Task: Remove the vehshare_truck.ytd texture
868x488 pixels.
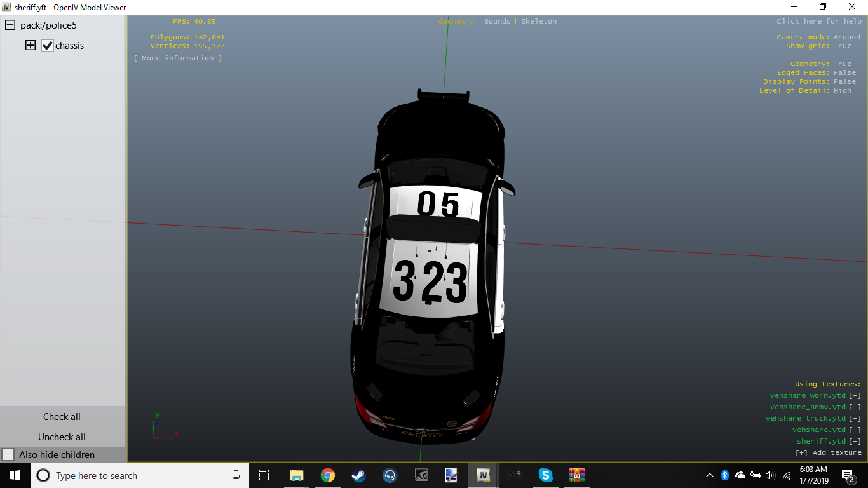Action: (x=855, y=418)
